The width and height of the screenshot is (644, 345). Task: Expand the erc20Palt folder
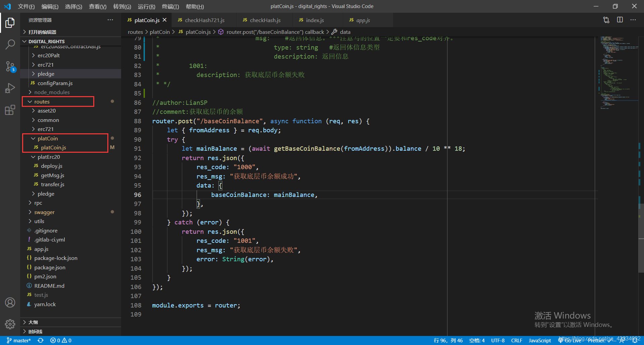click(70, 55)
